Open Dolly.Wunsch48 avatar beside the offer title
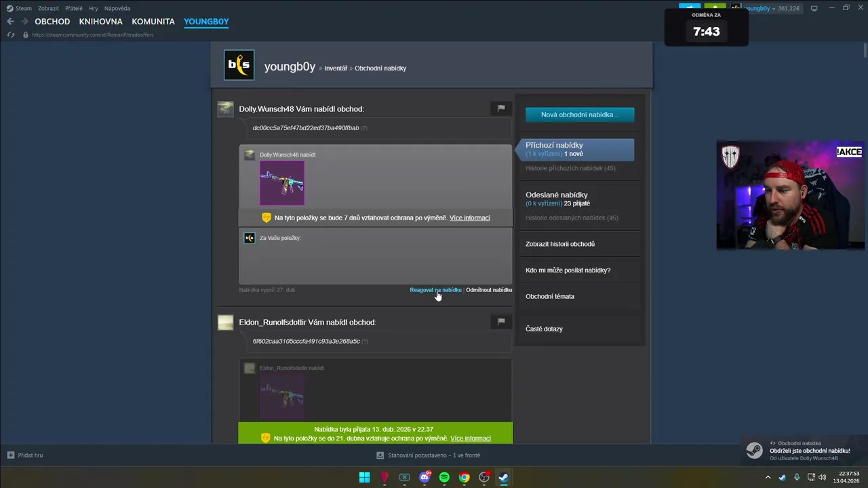Viewport: 868px width, 488px height. pos(225,108)
